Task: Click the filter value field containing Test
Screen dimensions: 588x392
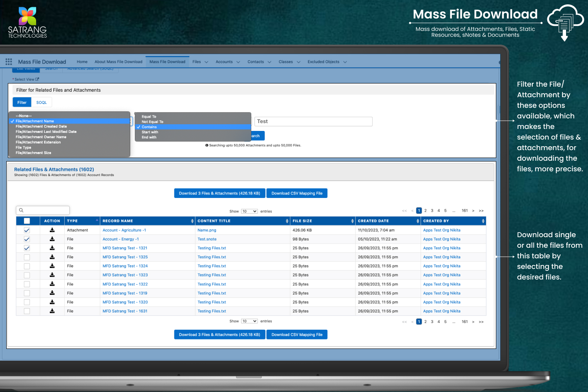Action: click(313, 122)
